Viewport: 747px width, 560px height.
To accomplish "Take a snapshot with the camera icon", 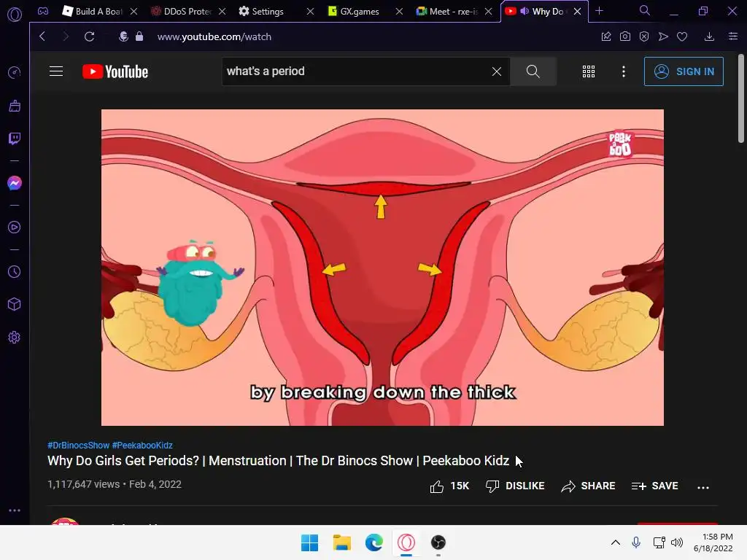I will 625,36.
